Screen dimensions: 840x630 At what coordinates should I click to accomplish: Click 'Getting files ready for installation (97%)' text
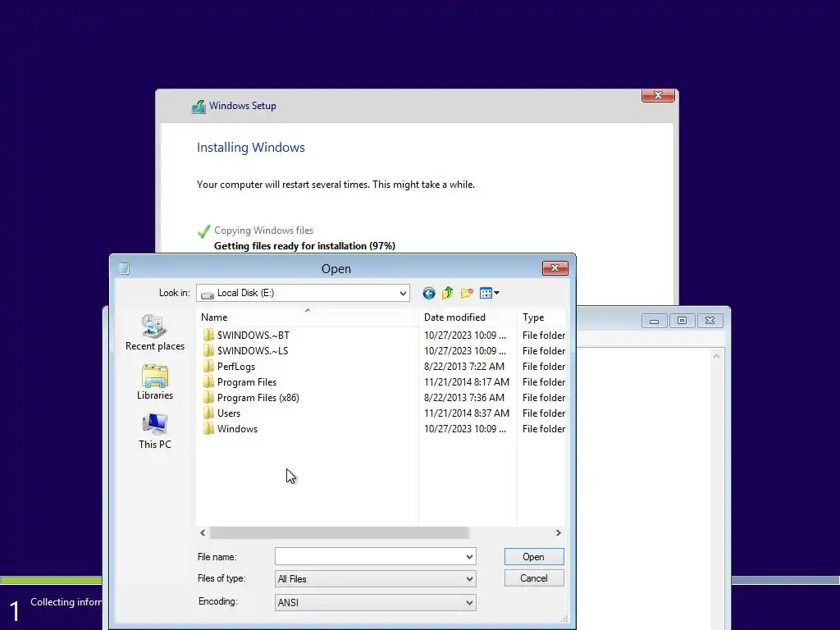(x=305, y=246)
